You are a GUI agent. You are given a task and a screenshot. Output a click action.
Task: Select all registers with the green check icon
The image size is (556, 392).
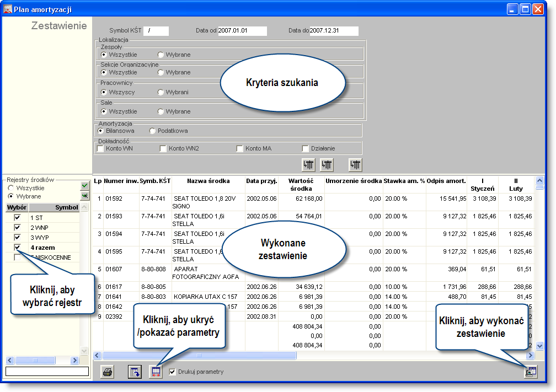tap(85, 185)
